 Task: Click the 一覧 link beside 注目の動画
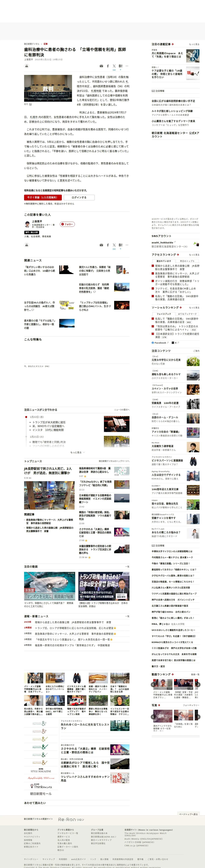pyautogui.click(x=127, y=567)
